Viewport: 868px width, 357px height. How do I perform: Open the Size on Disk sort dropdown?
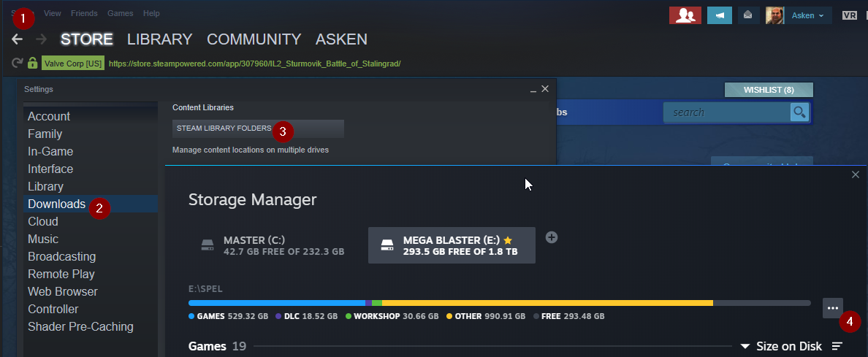(x=781, y=347)
